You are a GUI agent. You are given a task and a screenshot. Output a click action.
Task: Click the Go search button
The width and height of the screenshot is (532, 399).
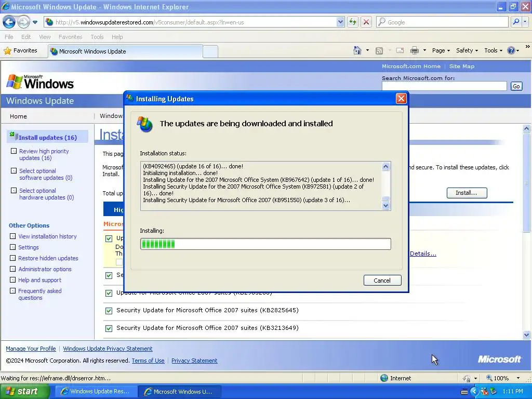click(516, 86)
